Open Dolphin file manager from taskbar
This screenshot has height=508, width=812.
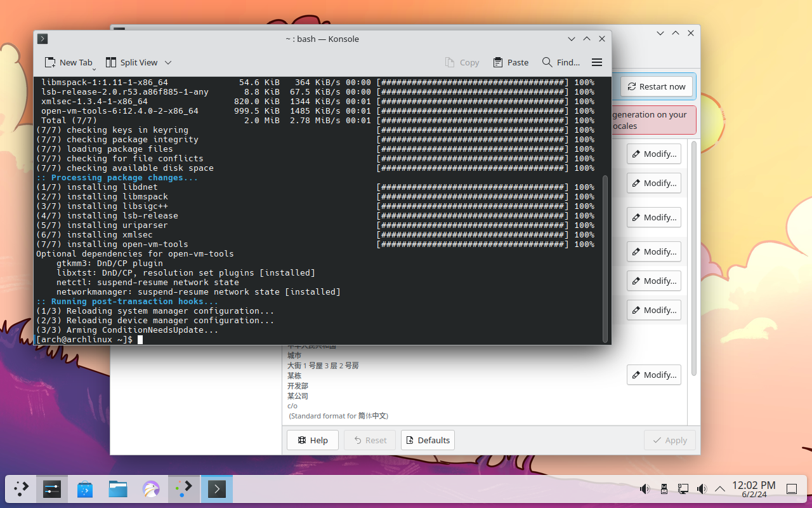pos(118,489)
